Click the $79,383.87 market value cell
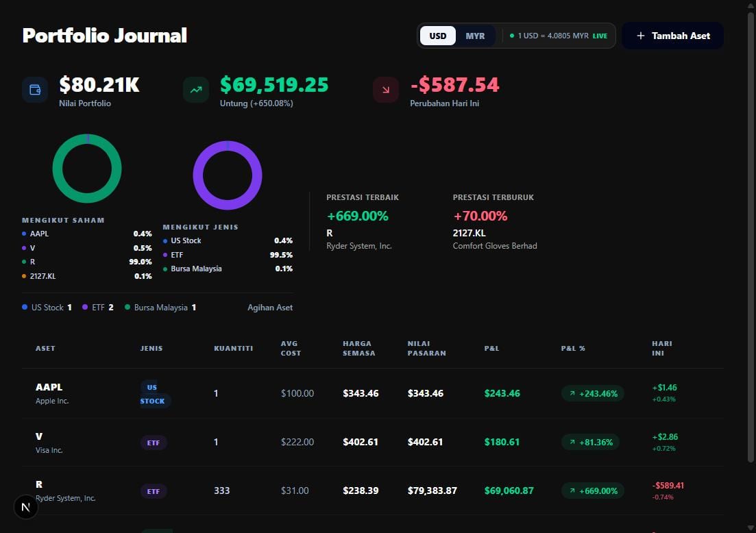This screenshot has height=533, width=756. [432, 491]
